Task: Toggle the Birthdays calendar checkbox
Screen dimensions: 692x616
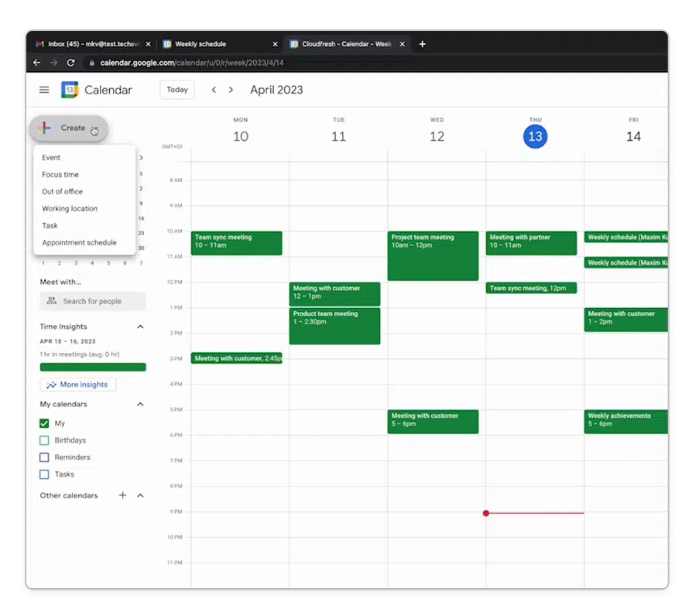Action: (44, 440)
